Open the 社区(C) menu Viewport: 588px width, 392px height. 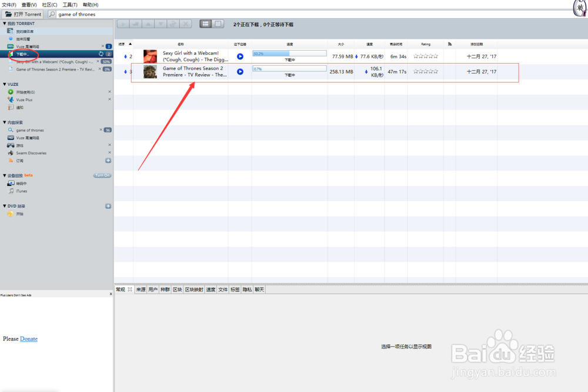coord(49,5)
